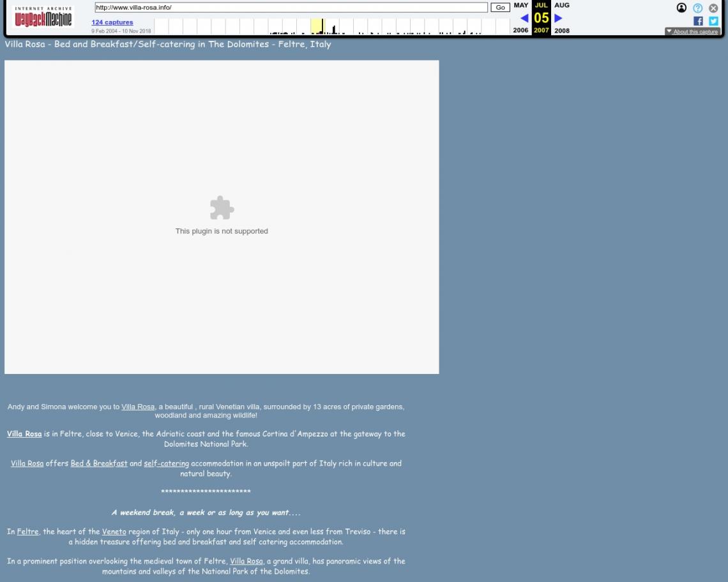Focus the Wayback URL input field
This screenshot has height=582, width=728.
click(x=291, y=8)
